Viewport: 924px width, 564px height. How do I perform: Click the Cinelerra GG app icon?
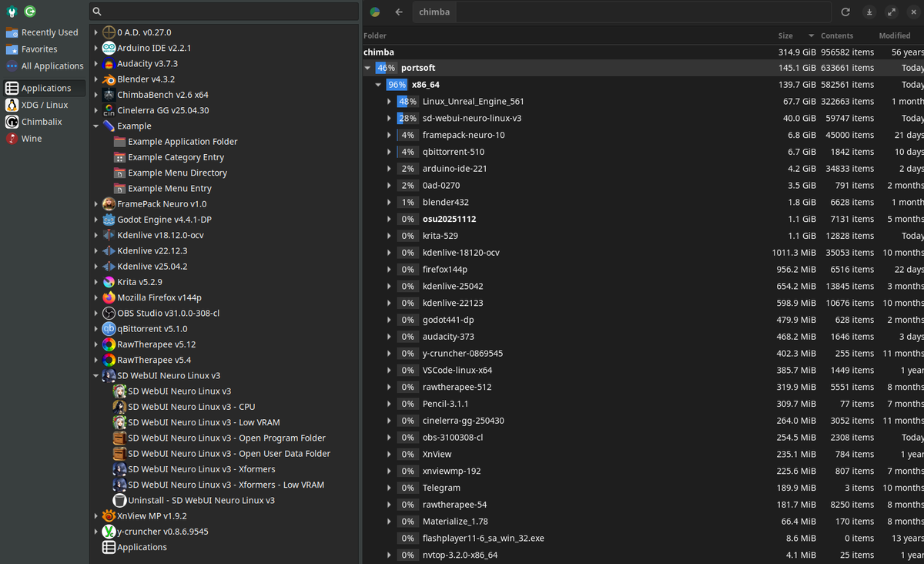click(109, 110)
